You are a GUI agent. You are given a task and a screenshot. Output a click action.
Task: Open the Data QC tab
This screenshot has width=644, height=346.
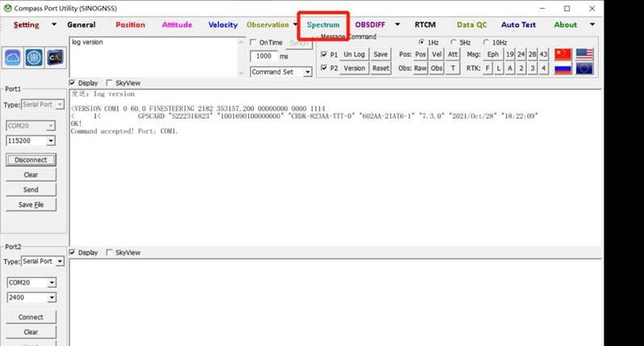tap(472, 24)
